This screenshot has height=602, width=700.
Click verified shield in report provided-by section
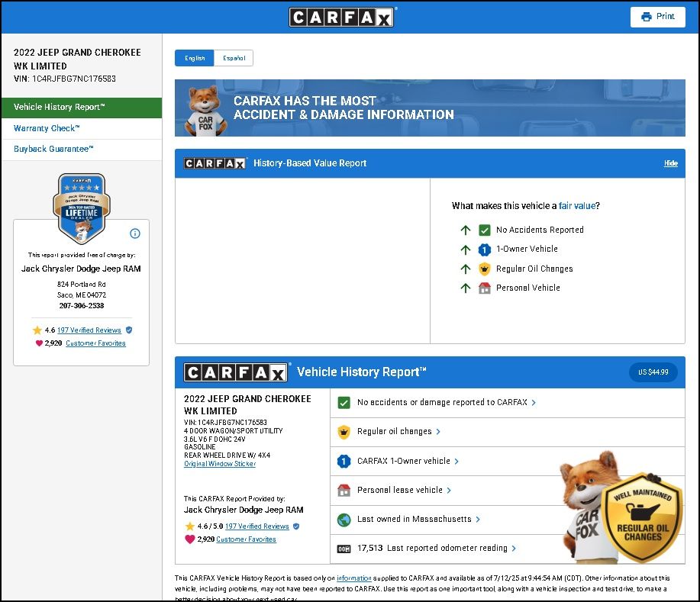click(x=296, y=526)
